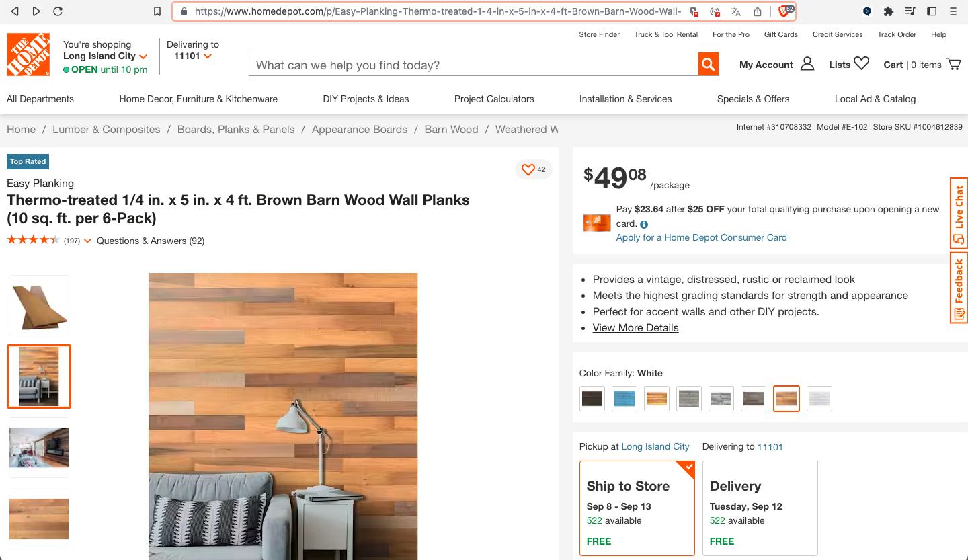
Task: Select the Delivery fulfillment option
Action: [x=760, y=508]
